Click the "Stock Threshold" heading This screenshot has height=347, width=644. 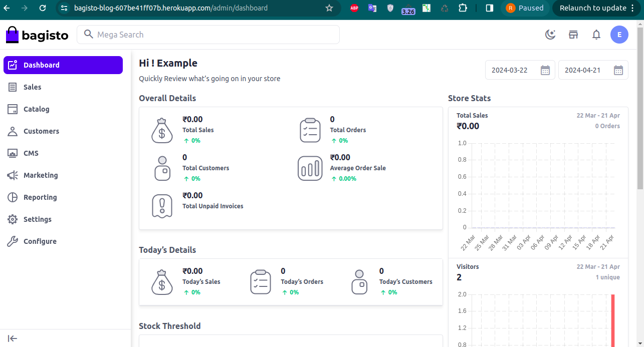[x=169, y=326]
